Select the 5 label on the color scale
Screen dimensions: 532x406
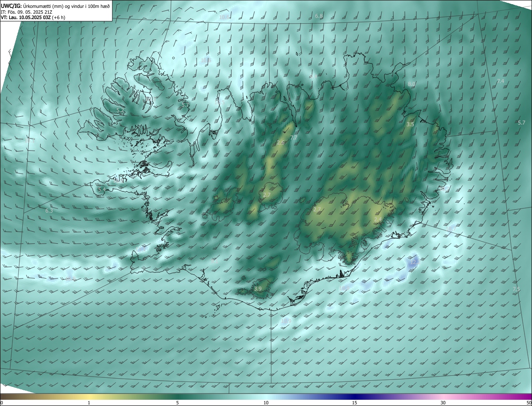click(x=177, y=403)
